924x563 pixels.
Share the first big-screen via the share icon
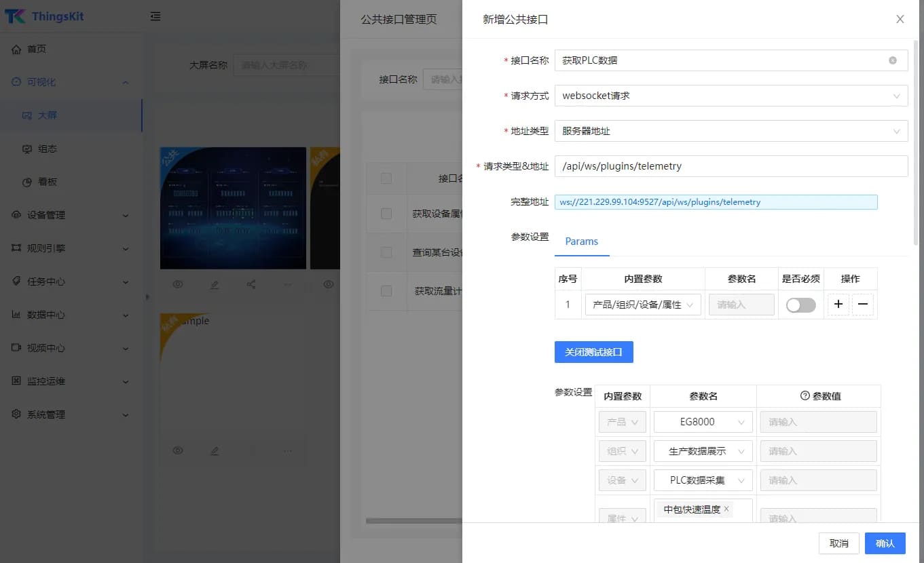click(251, 284)
